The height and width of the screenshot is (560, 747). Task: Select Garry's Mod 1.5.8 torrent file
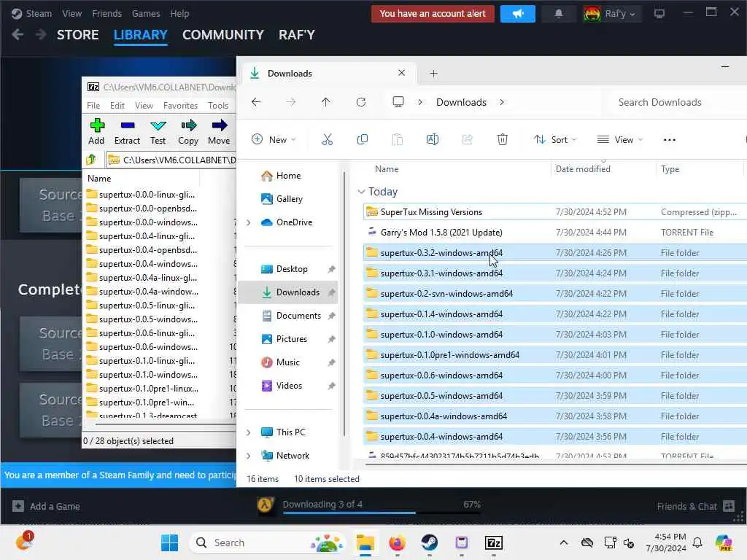point(554,233)
